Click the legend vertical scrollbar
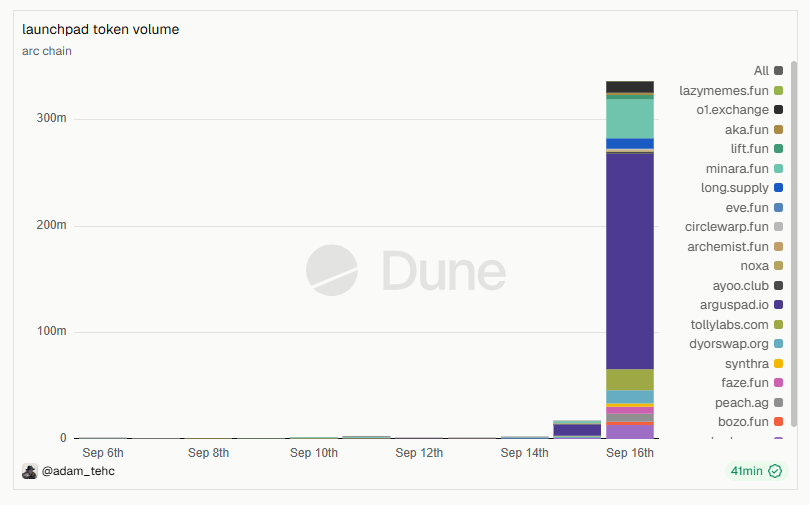Image resolution: width=810 pixels, height=505 pixels. [794, 243]
